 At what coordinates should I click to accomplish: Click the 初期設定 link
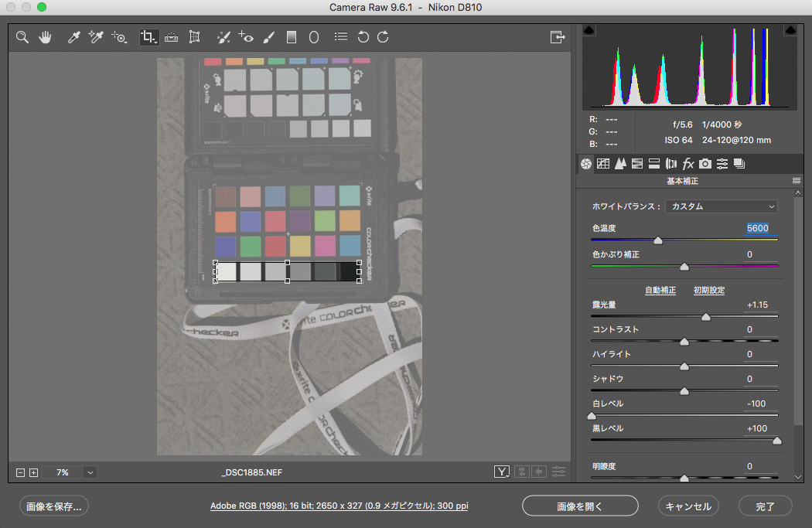click(709, 291)
